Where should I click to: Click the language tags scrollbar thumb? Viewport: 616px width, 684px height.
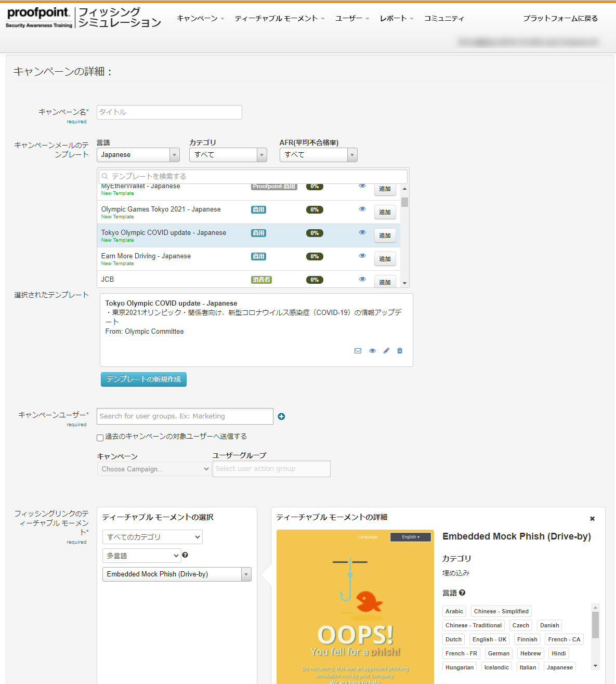596,625
